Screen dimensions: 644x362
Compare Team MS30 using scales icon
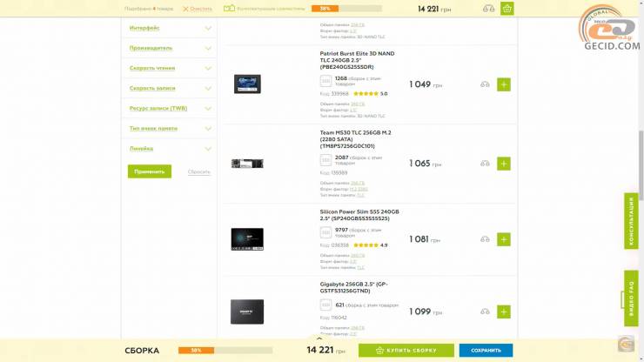coord(485,164)
